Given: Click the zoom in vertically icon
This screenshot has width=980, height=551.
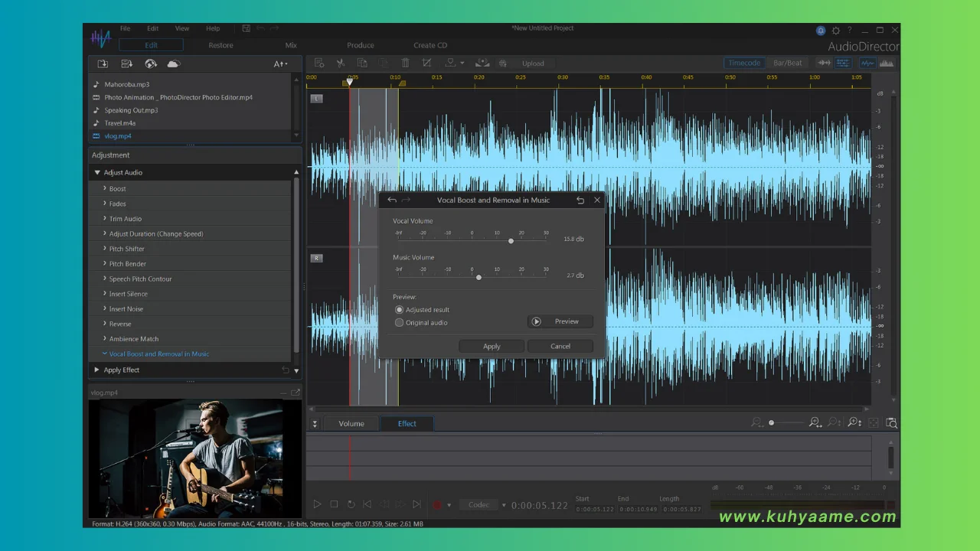Looking at the screenshot, I should coord(854,422).
